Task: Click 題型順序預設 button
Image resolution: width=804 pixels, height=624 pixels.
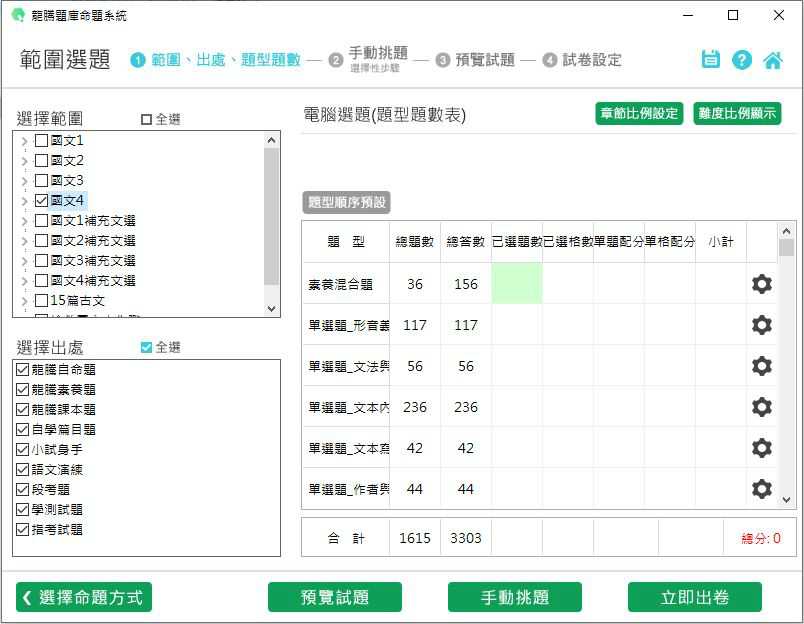Action: (347, 202)
